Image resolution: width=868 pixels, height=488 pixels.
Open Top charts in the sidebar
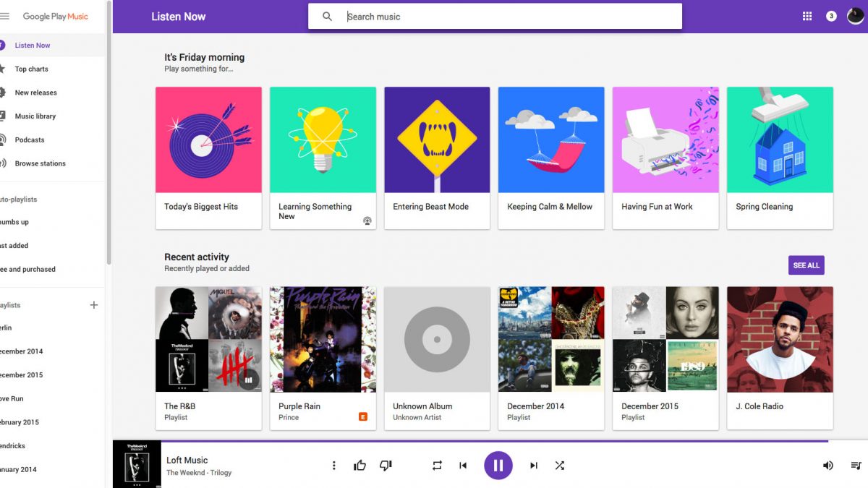click(x=31, y=69)
